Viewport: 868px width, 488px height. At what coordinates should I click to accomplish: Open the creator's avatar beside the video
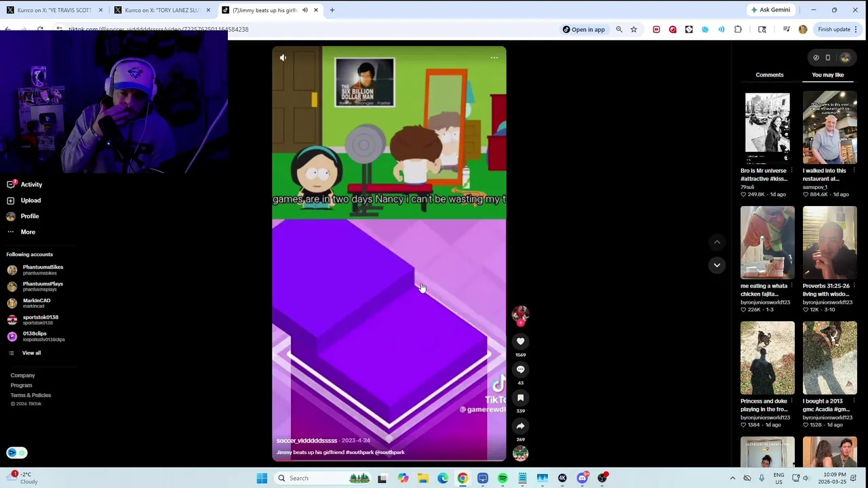[520, 314]
